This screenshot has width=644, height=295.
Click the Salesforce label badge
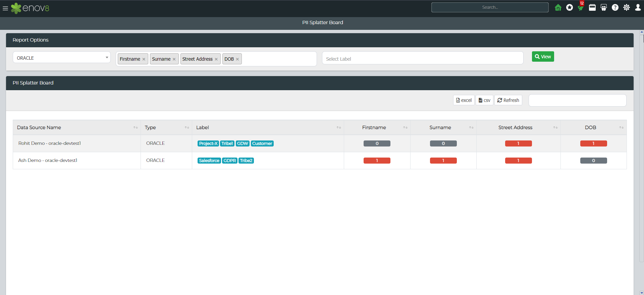click(x=209, y=161)
